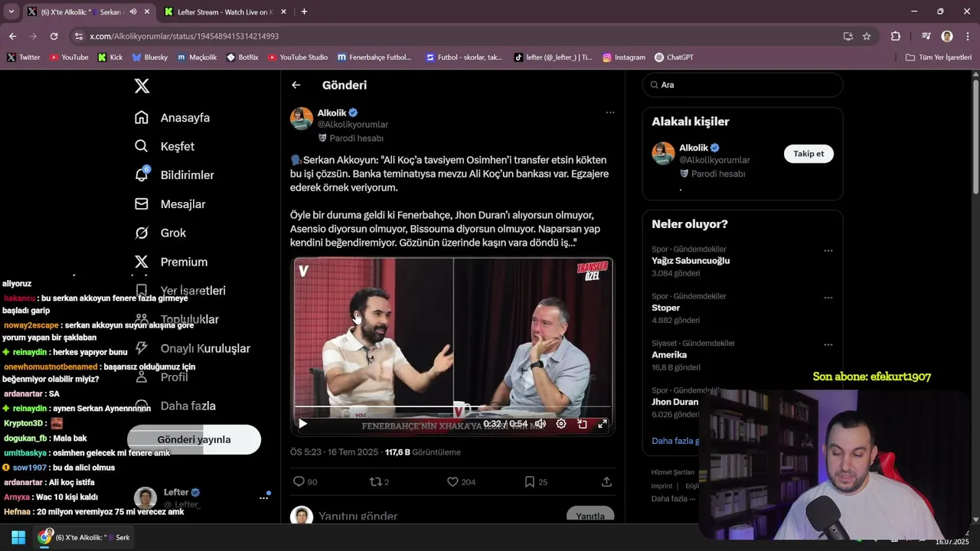Open options for Yağız Sabuncuoğlu trend

point(828,250)
